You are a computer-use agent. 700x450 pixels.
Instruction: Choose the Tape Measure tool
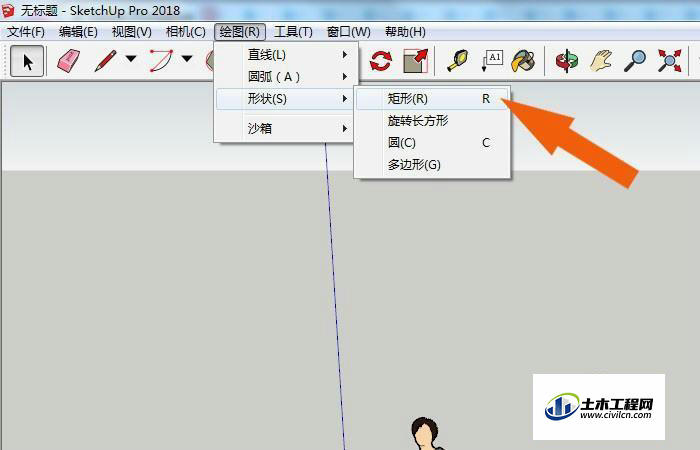point(458,61)
